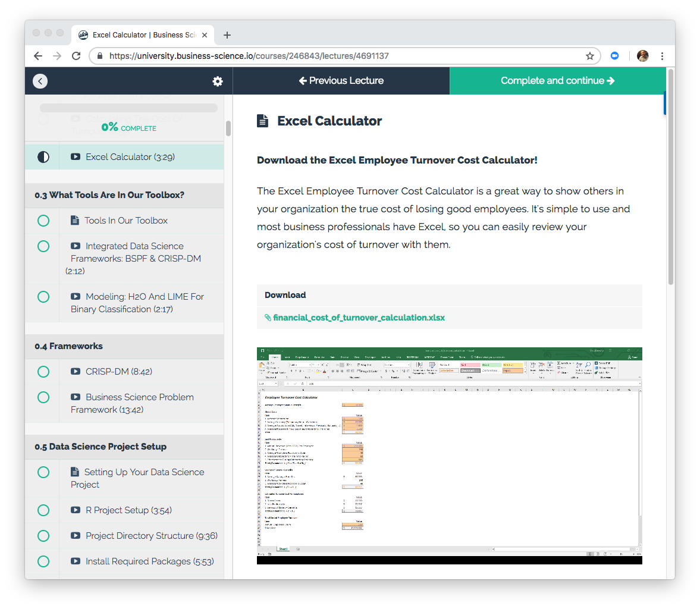Viewport: 700px width, 609px height.
Task: Bookmark page with star icon
Action: click(x=590, y=56)
